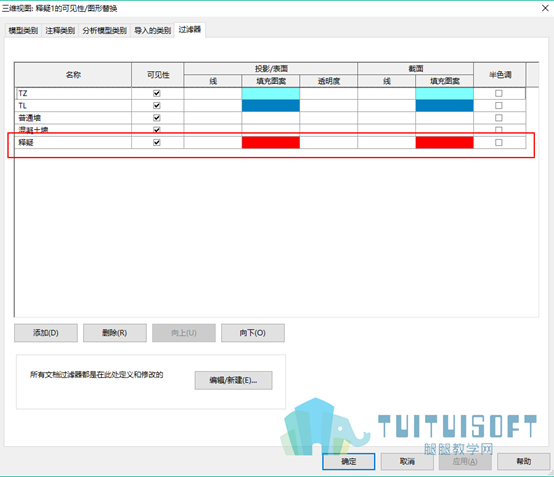
Task: Open the 注释类别 tab
Action: click(60, 30)
